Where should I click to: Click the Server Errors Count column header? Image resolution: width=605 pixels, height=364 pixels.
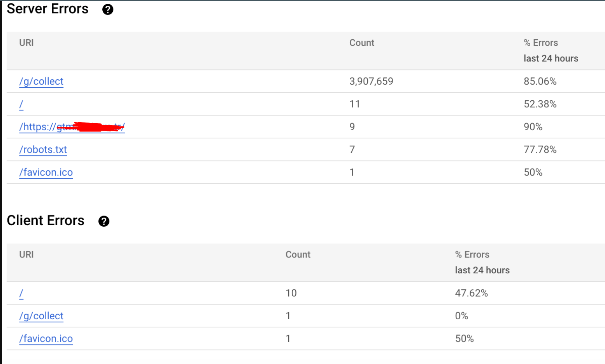[362, 43]
